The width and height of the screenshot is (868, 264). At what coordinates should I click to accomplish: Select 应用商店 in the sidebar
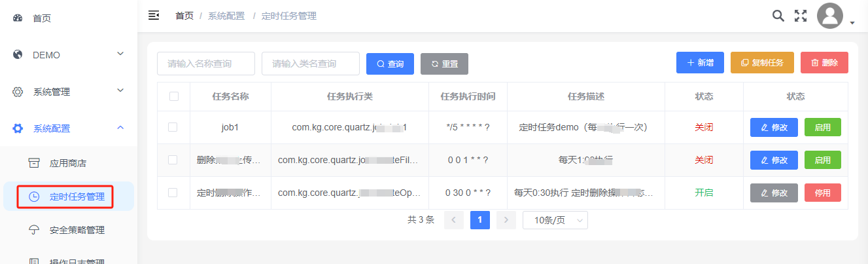(x=69, y=163)
